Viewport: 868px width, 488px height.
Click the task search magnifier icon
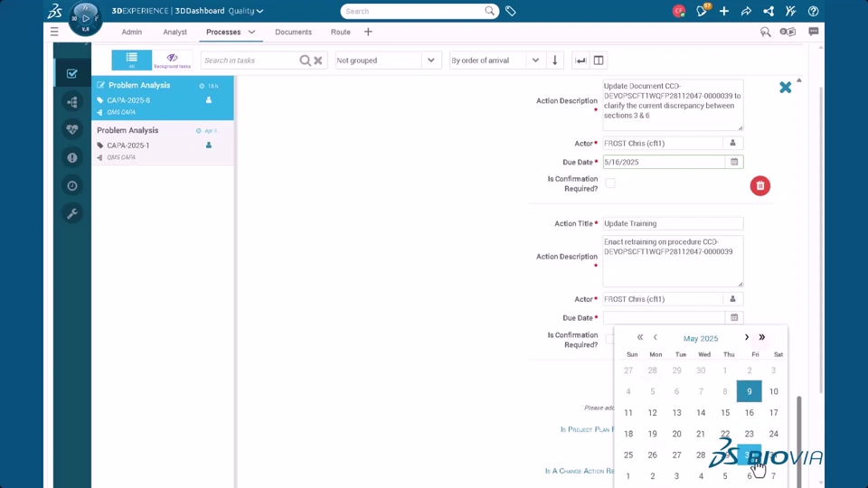[x=305, y=61]
